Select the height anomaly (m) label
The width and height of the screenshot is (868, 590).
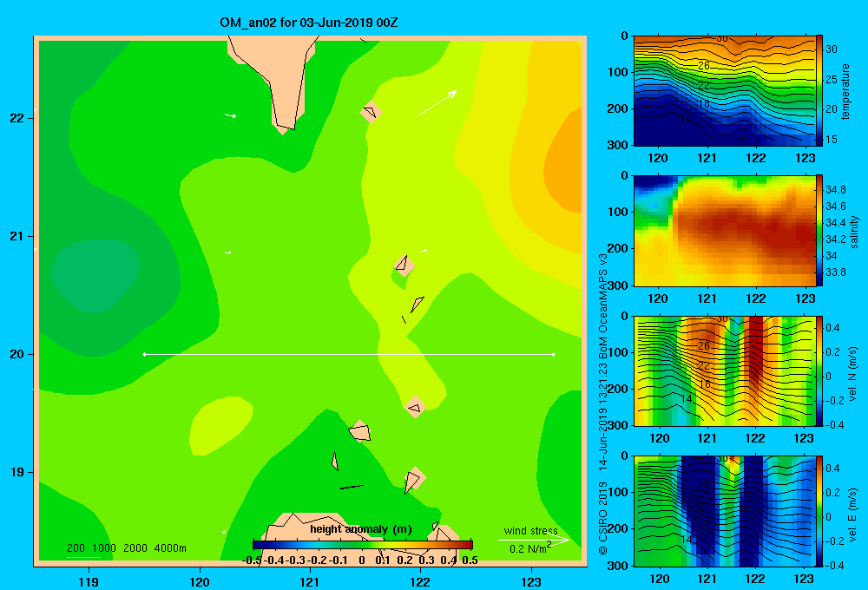click(x=361, y=529)
